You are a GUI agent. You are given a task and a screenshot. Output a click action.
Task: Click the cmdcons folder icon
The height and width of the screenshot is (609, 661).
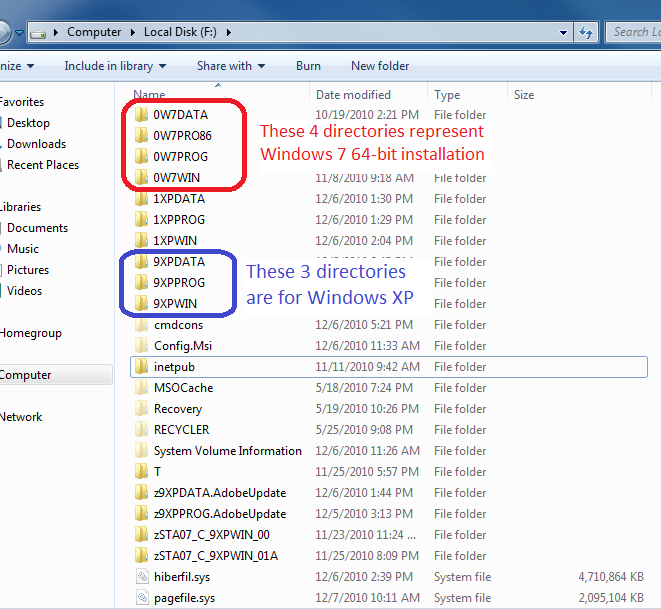tap(141, 325)
